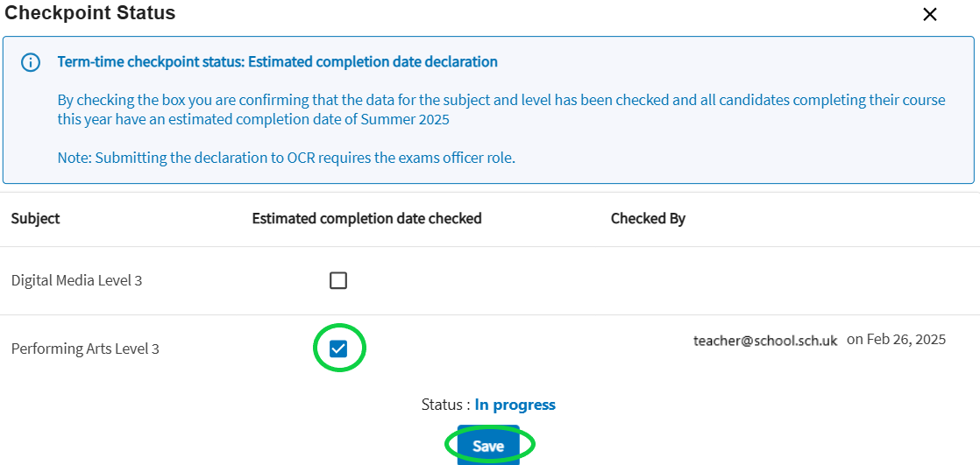Select the 'Estimated completion date checked' column header
980x465 pixels.
point(366,218)
